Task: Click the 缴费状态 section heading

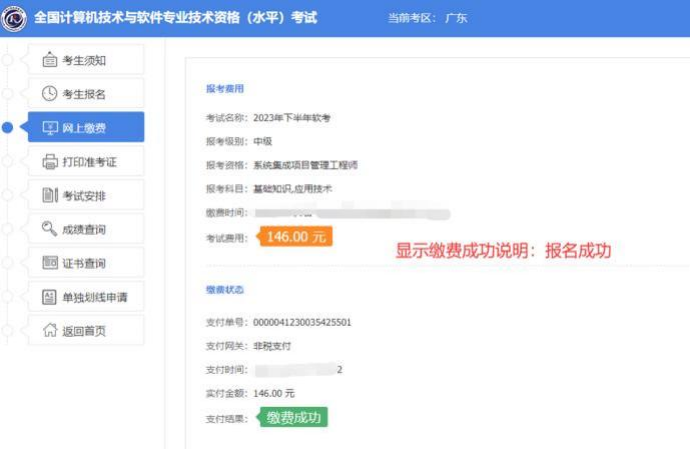Action: click(x=225, y=290)
